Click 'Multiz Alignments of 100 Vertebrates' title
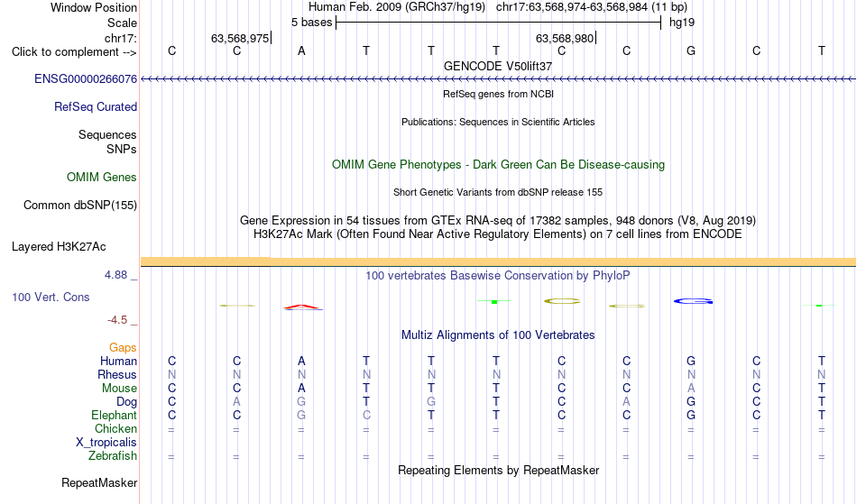The image size is (857, 504). [x=498, y=335]
